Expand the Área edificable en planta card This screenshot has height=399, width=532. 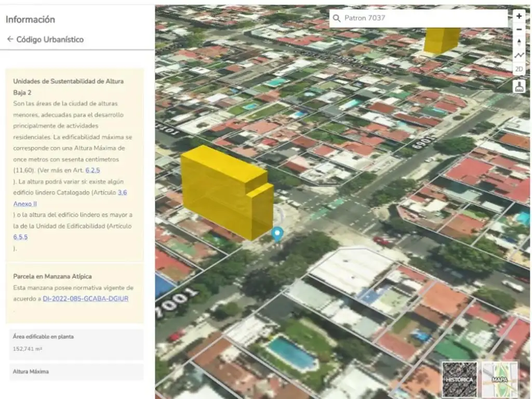pos(76,343)
